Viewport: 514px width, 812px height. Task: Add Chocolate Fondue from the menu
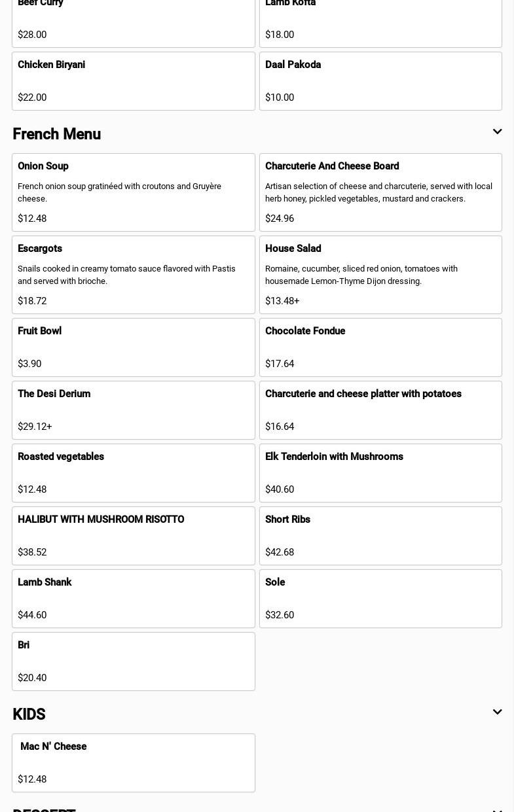tap(380, 347)
